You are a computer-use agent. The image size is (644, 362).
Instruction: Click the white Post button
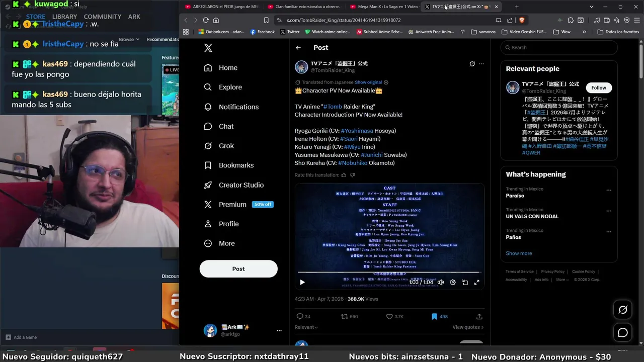click(238, 268)
